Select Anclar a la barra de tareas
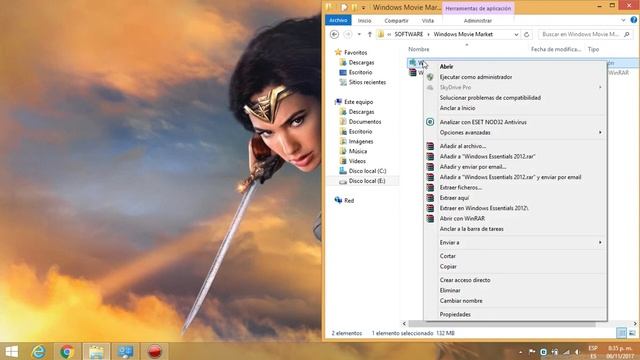 pos(515,229)
